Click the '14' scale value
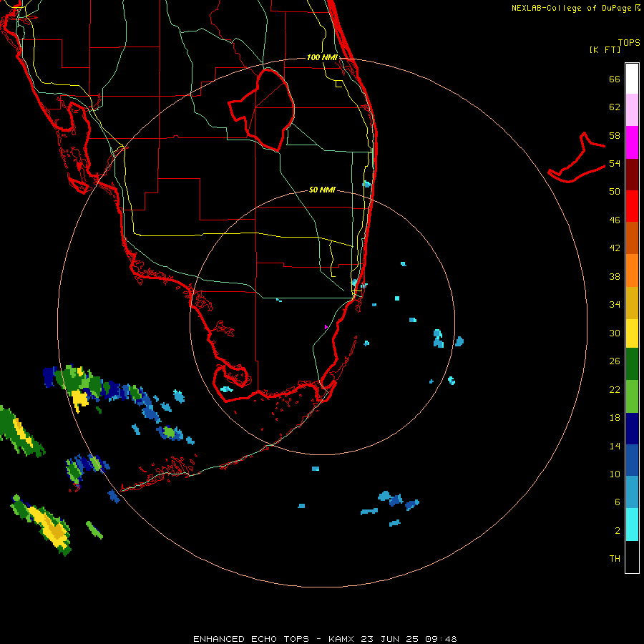 click(x=615, y=446)
